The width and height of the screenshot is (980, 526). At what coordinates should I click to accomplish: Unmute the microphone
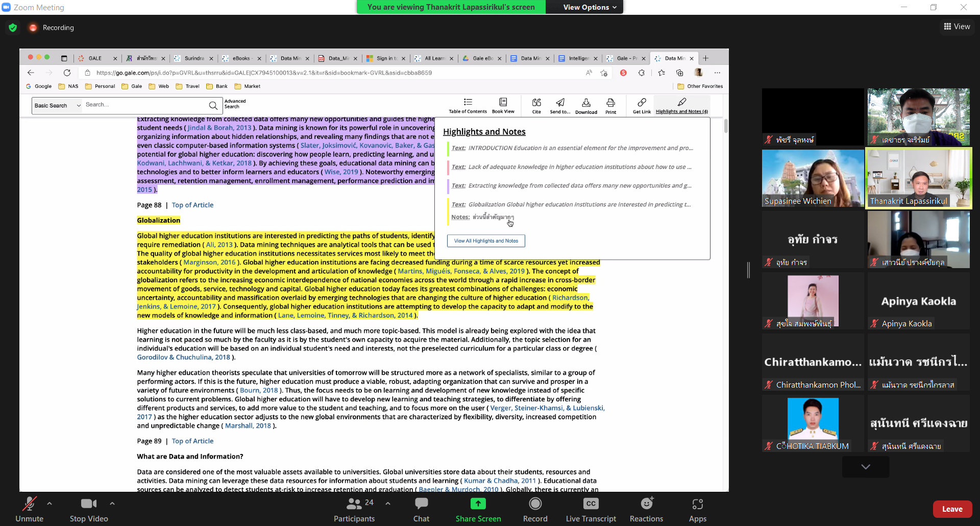point(29,504)
